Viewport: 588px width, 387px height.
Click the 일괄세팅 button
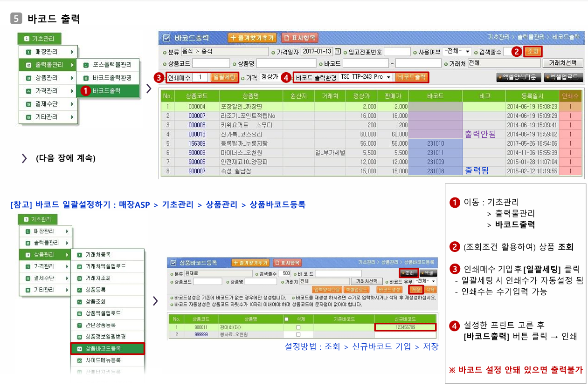[x=225, y=77]
